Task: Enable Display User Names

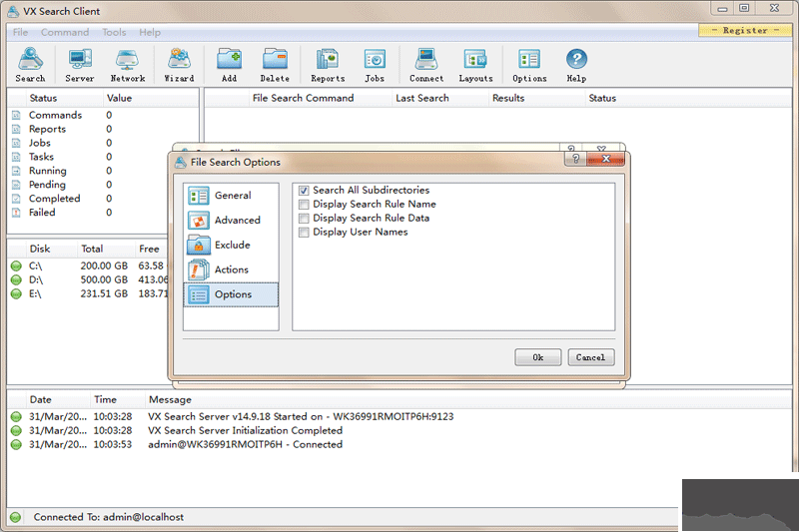Action: pos(304,233)
